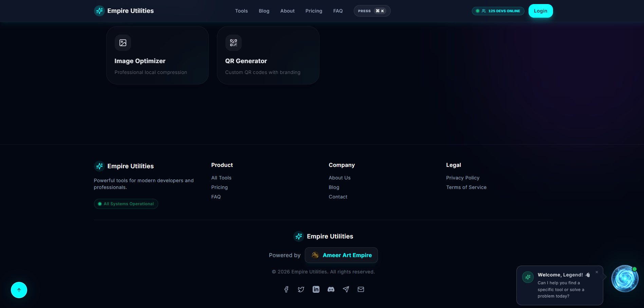Click the Legal footer heading

pyautogui.click(x=454, y=165)
